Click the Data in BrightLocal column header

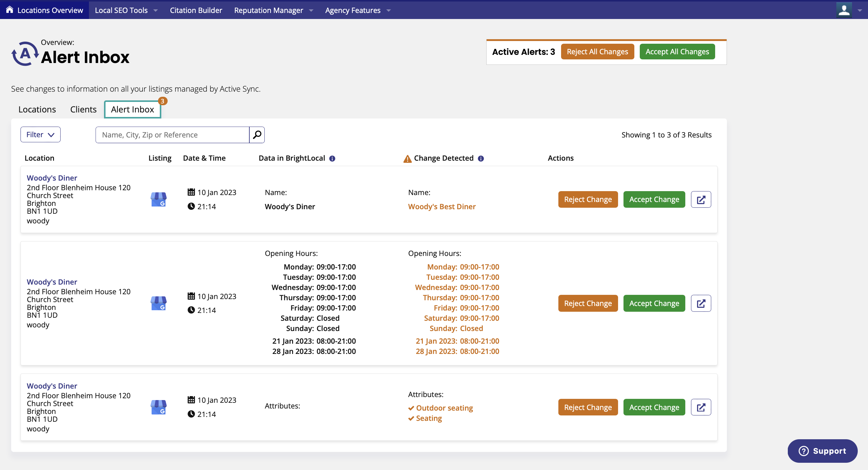pos(292,158)
